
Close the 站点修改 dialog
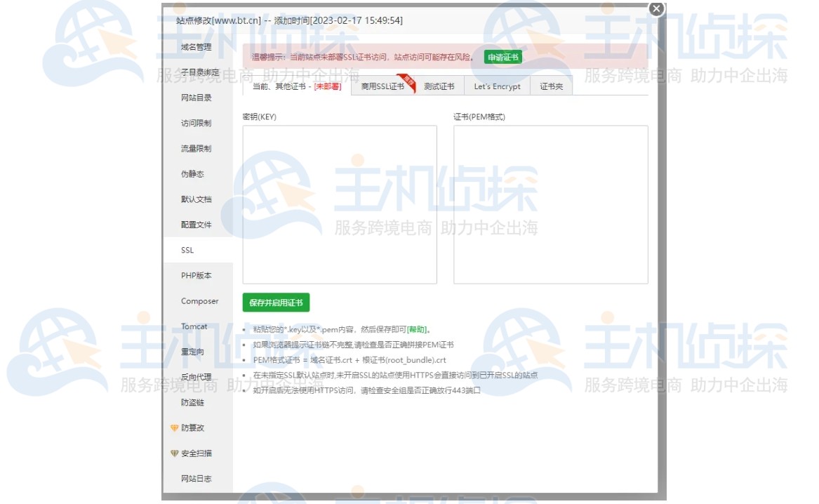655,9
